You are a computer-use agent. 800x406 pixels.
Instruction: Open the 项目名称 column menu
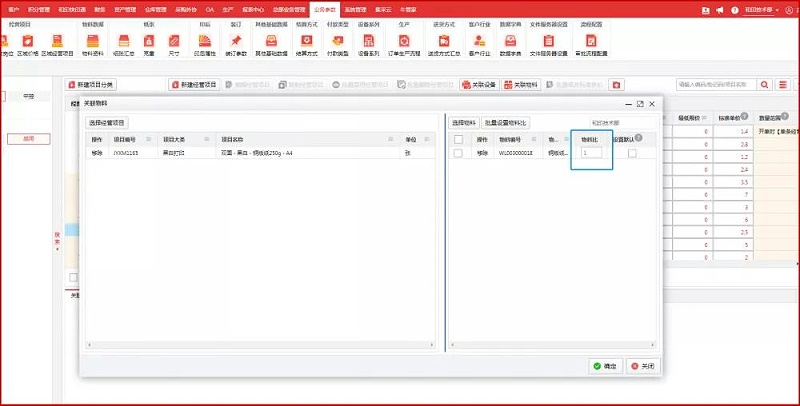(391, 139)
